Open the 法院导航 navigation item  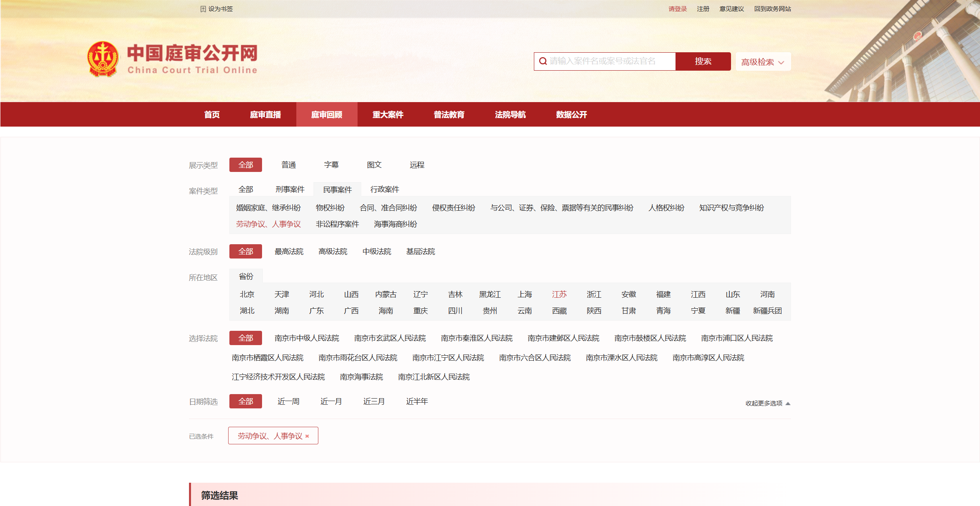[x=510, y=115]
